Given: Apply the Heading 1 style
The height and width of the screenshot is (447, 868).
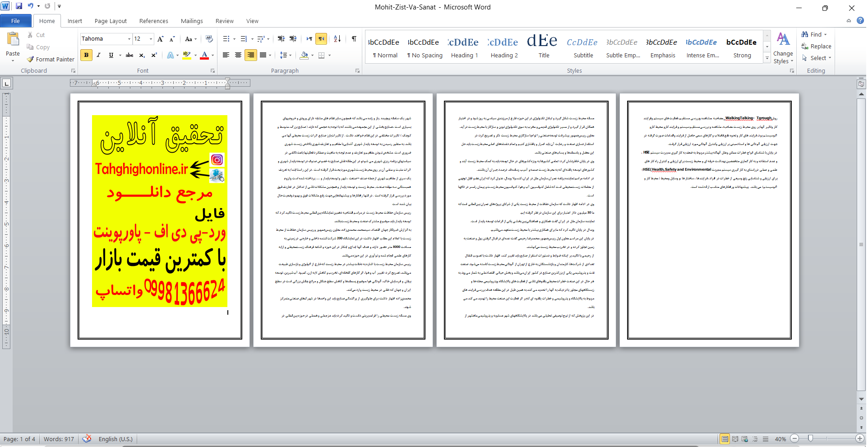Looking at the screenshot, I should coord(464,47).
